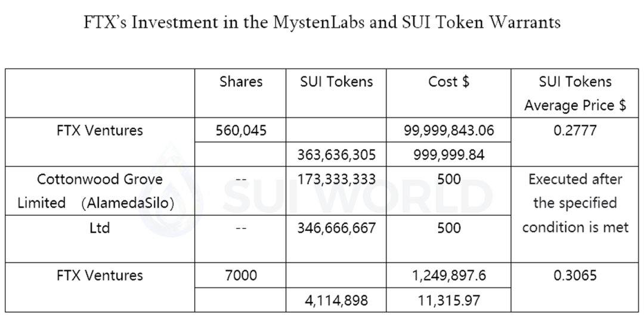The image size is (644, 318).
Task: Click the 0.2777 average price cell
Action: coord(575,131)
